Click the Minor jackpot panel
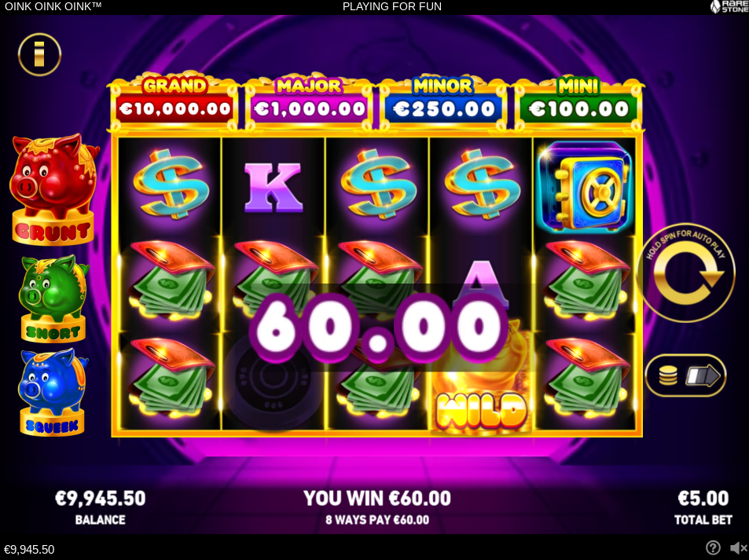The width and height of the screenshot is (749, 560). (443, 103)
